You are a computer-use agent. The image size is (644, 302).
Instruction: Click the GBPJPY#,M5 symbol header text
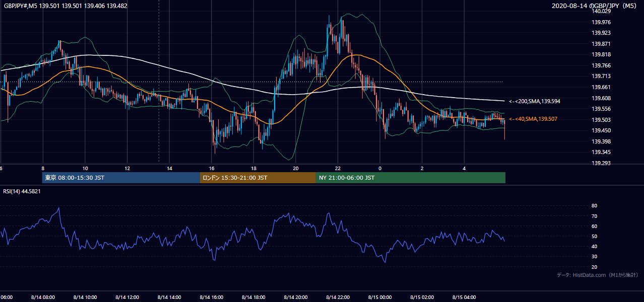click(66, 6)
